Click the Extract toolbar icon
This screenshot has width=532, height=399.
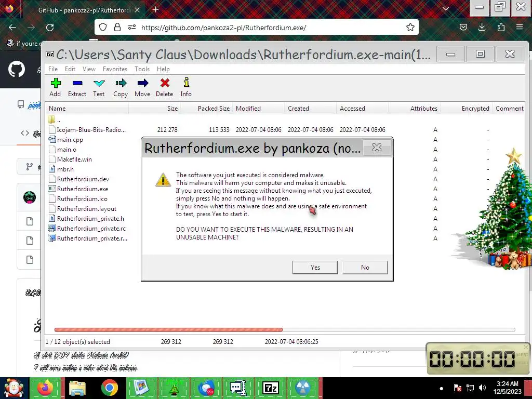coord(77,87)
